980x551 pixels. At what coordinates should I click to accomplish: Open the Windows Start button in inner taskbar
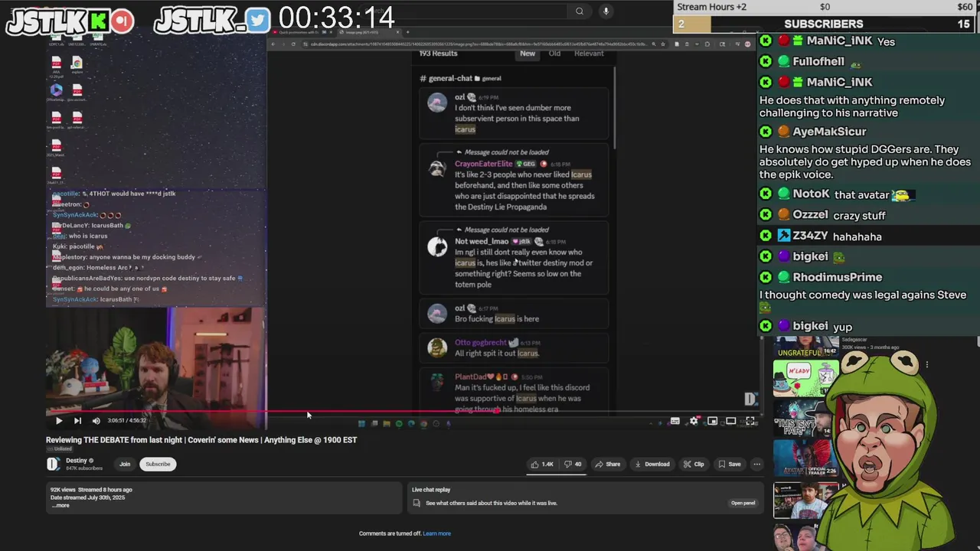[361, 423]
